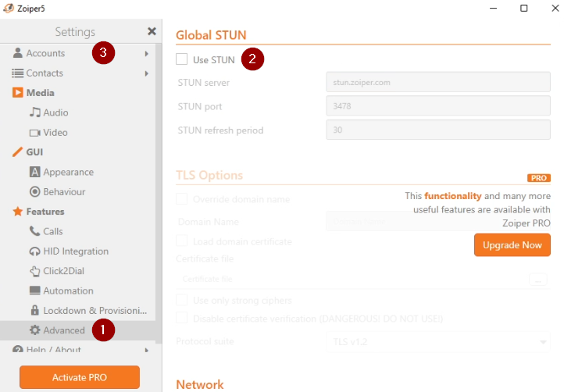The width and height of the screenshot is (564, 392).
Task: Click the Features star icon
Action: [x=17, y=211]
